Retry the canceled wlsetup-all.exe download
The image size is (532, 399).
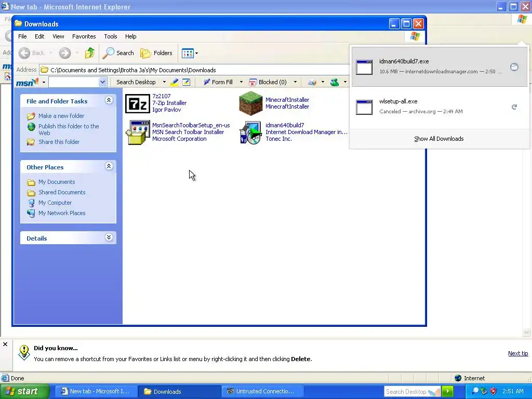514,107
